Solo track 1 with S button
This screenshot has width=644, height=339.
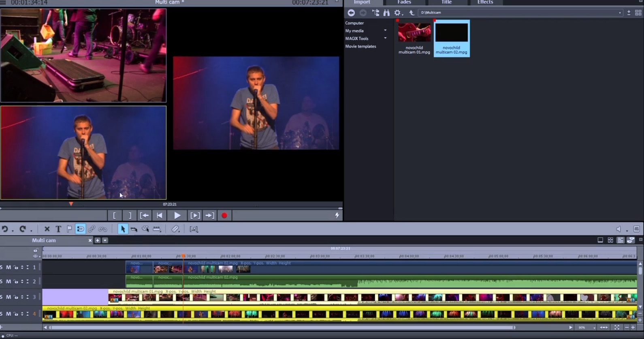2,267
